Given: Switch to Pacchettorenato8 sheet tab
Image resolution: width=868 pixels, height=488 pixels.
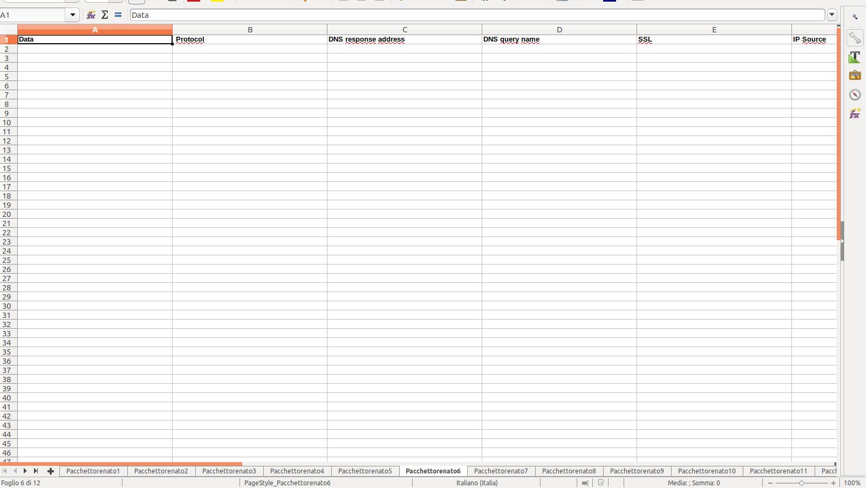Looking at the screenshot, I should (x=569, y=471).
